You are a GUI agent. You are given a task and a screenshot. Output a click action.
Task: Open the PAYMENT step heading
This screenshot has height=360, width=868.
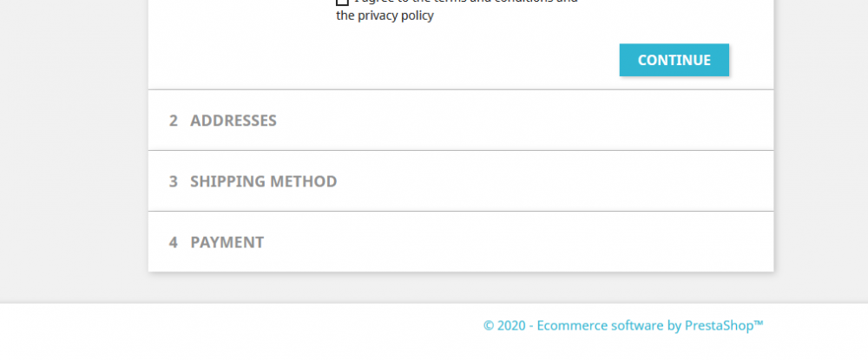(227, 242)
